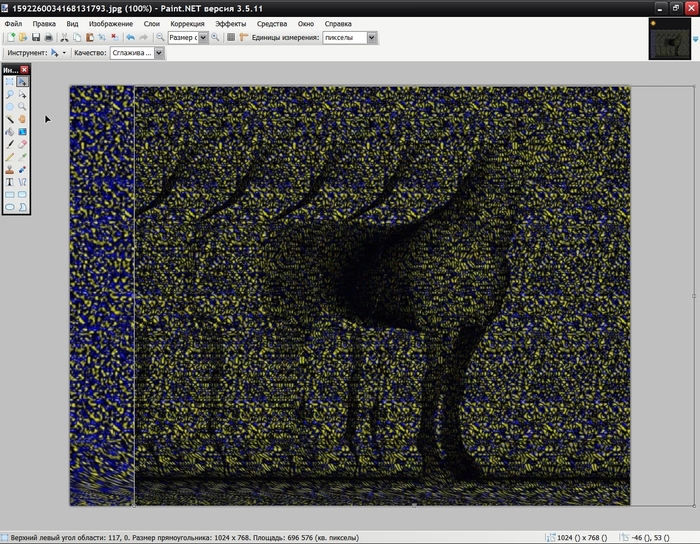
Task: Click the Инструмент tool chooser button
Action: pos(58,53)
